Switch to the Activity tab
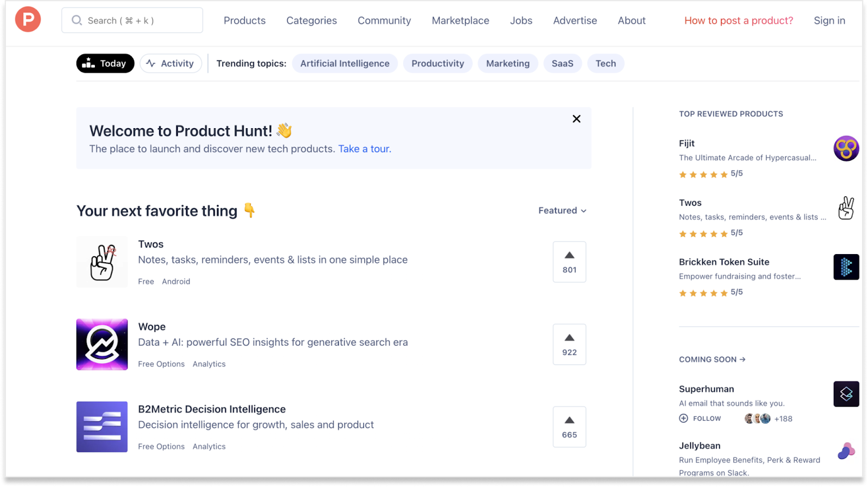 (x=171, y=64)
